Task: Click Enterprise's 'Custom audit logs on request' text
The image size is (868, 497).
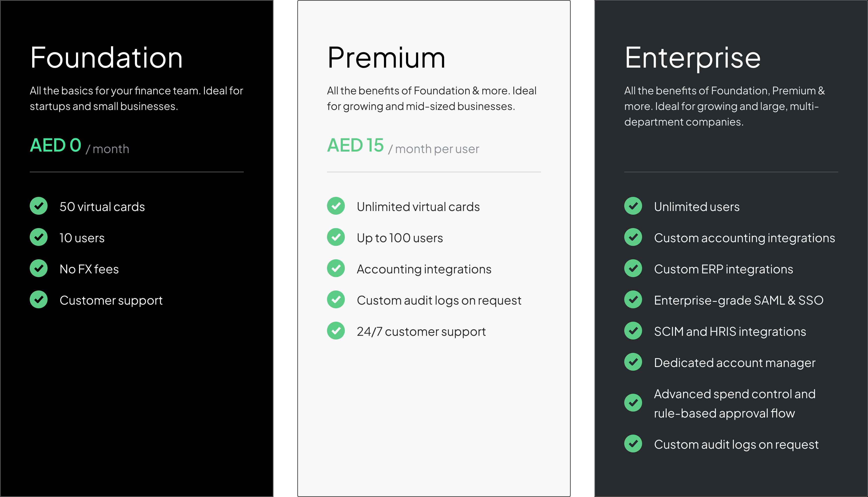Action: coord(736,445)
